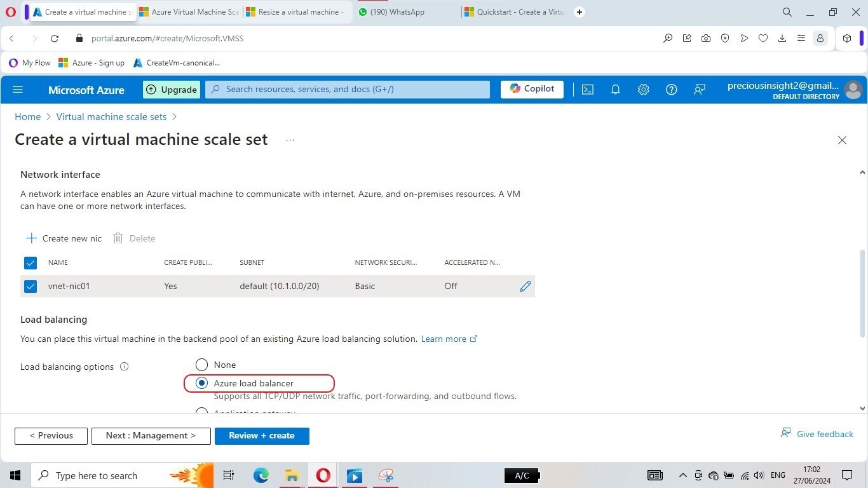Open File Explorer from the taskbar
868x488 pixels.
point(292,475)
